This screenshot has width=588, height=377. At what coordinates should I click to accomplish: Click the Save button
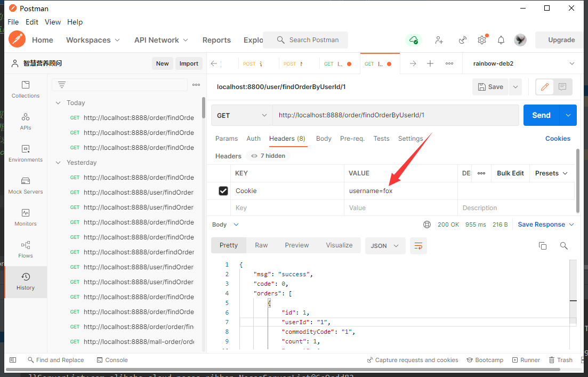pos(490,87)
